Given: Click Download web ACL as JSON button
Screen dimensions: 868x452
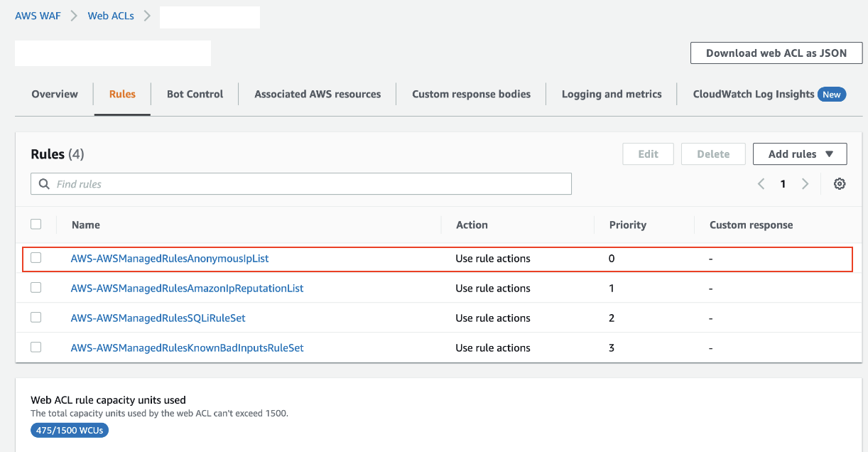Looking at the screenshot, I should pyautogui.click(x=776, y=53).
